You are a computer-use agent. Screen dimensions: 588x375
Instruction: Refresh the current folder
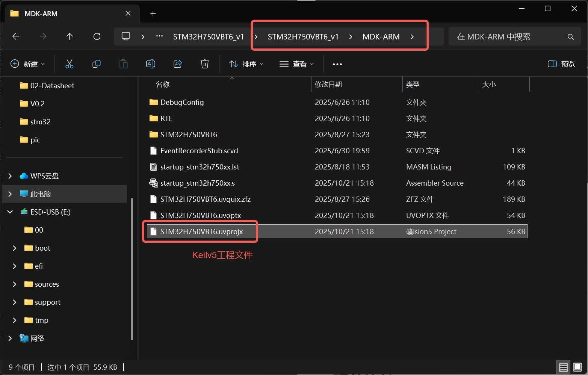pyautogui.click(x=97, y=36)
